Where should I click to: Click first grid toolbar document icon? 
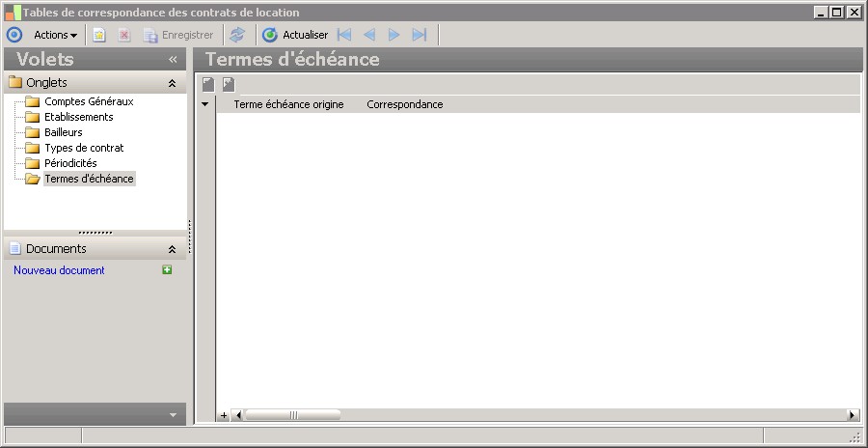point(208,85)
